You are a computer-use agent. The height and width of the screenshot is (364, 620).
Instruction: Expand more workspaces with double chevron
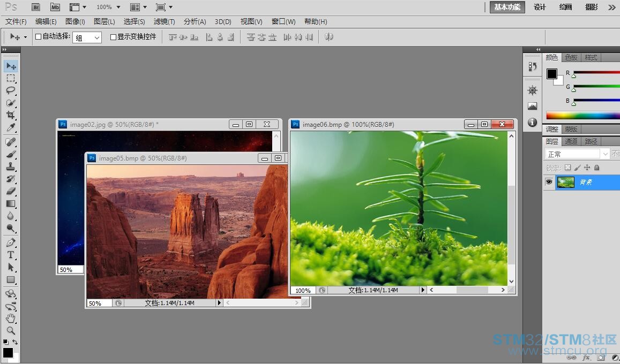point(611,7)
